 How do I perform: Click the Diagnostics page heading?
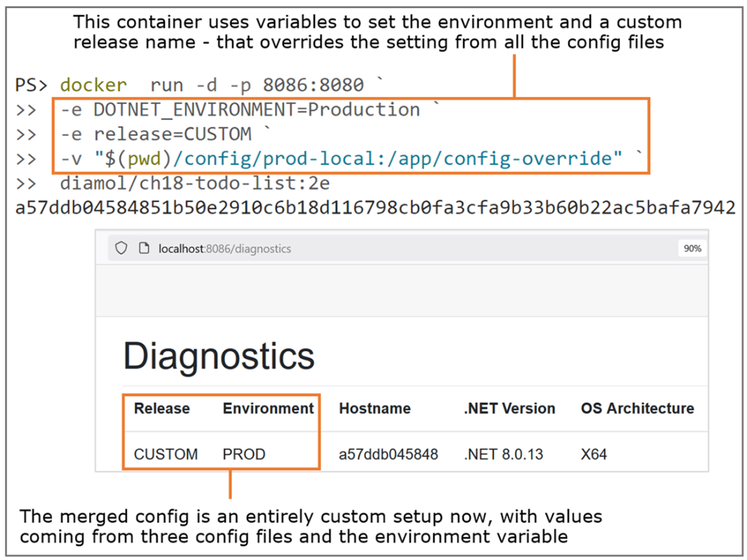pyautogui.click(x=219, y=356)
